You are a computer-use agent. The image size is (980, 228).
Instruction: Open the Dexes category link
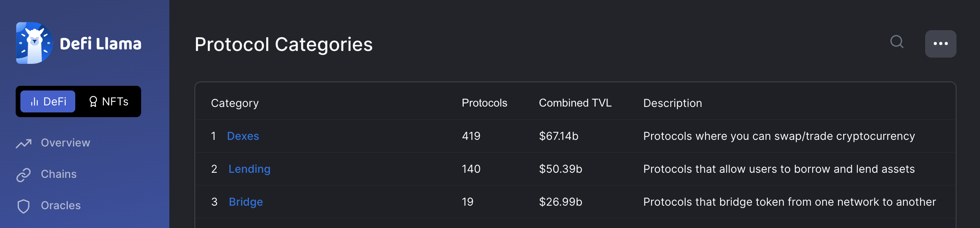coord(243,136)
